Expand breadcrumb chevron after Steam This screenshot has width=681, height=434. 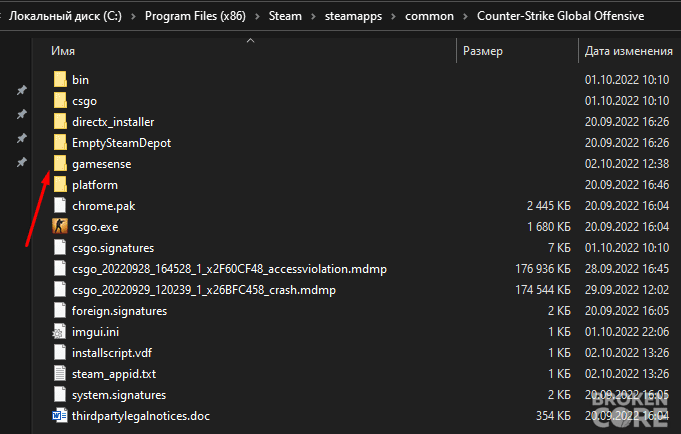tap(313, 16)
